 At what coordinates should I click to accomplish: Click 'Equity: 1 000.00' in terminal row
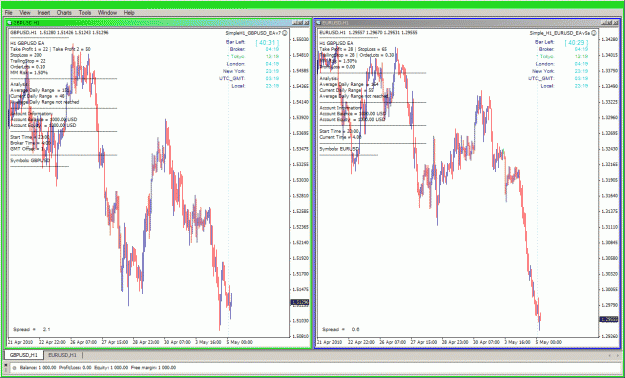click(111, 368)
